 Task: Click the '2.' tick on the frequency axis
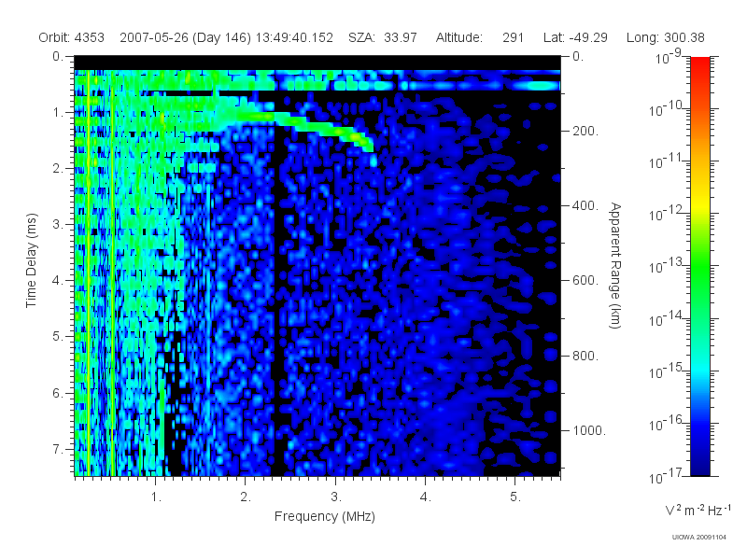(246, 497)
